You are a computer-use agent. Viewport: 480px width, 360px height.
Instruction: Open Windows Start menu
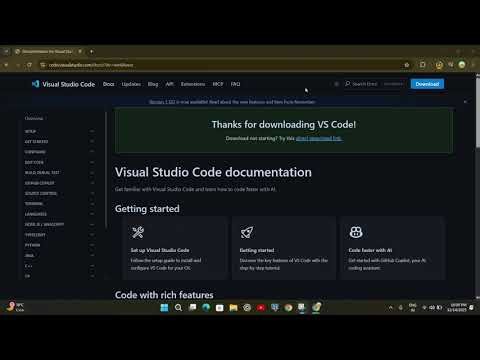tap(164, 307)
